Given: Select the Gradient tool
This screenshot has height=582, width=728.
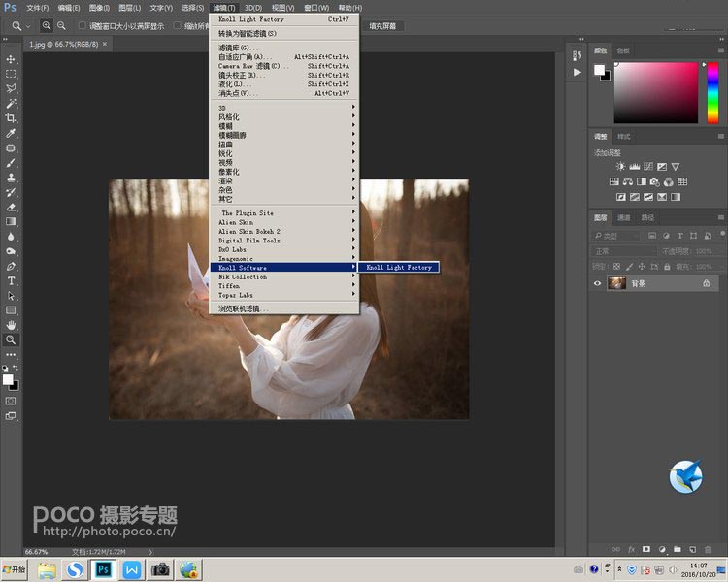Looking at the screenshot, I should (11, 222).
